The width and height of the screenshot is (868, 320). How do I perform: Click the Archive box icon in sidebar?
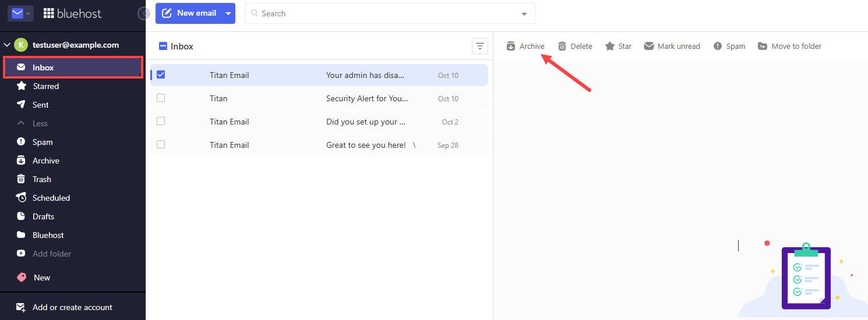22,161
